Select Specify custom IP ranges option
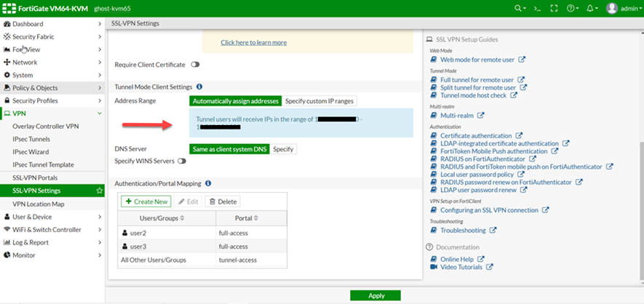644x304 pixels. 319,101
